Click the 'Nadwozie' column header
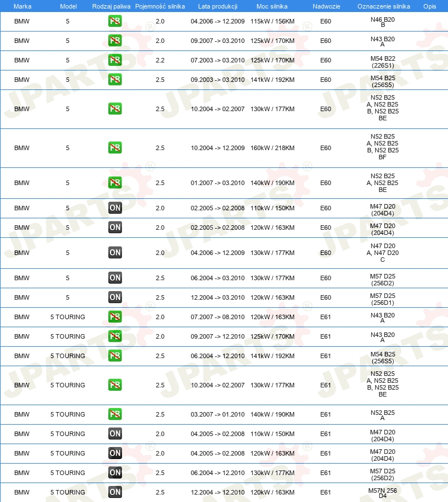 pos(327,6)
